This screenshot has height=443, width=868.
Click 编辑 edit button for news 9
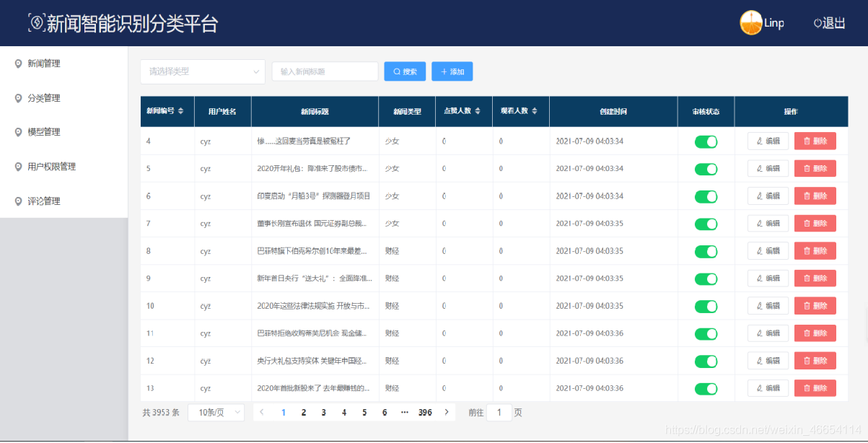tap(768, 278)
